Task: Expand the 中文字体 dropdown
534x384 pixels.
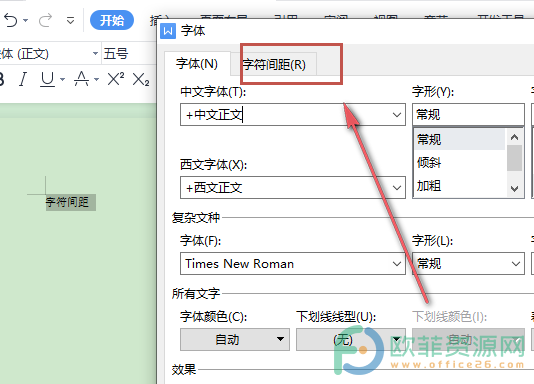Action: pyautogui.click(x=397, y=115)
